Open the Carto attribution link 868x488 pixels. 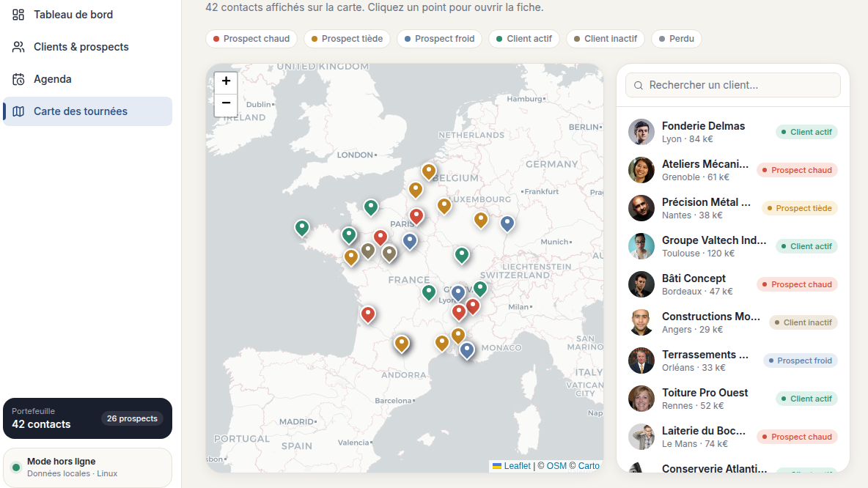click(x=589, y=466)
